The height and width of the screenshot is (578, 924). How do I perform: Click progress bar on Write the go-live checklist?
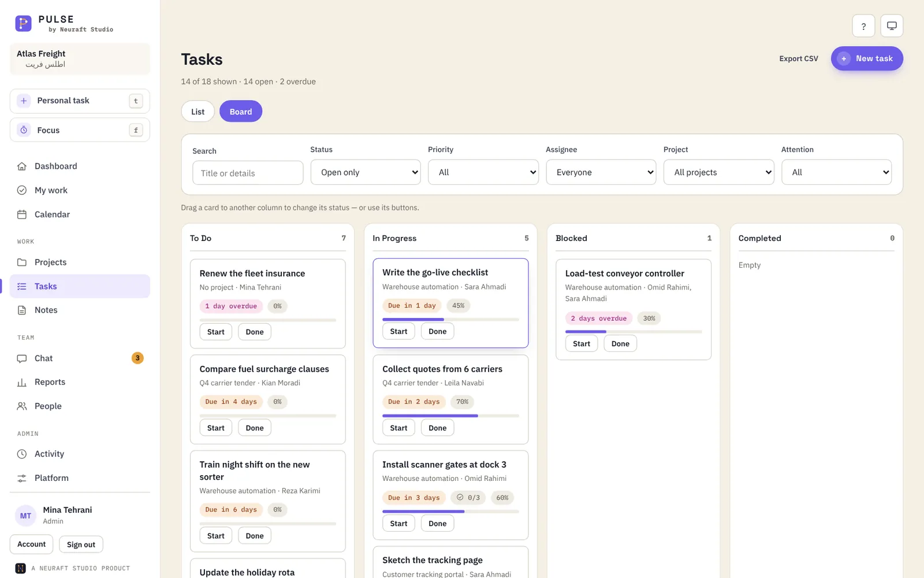(x=450, y=320)
